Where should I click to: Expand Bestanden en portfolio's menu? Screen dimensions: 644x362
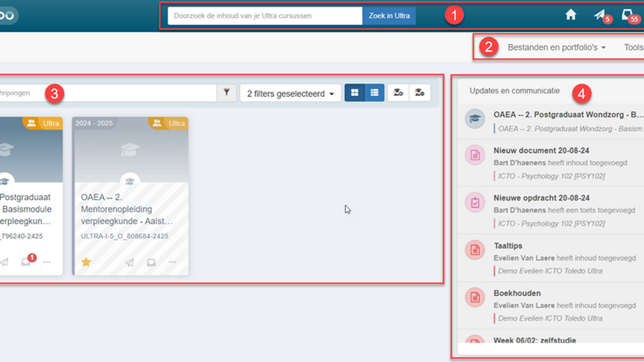coord(556,47)
